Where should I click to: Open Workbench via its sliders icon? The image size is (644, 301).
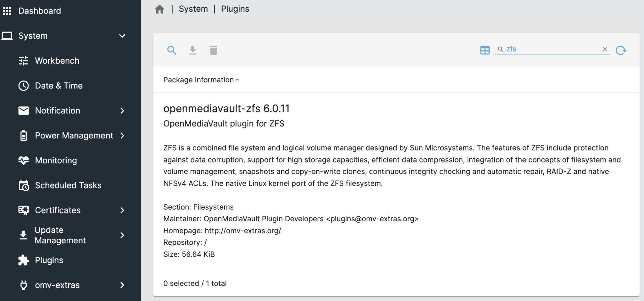tap(23, 60)
